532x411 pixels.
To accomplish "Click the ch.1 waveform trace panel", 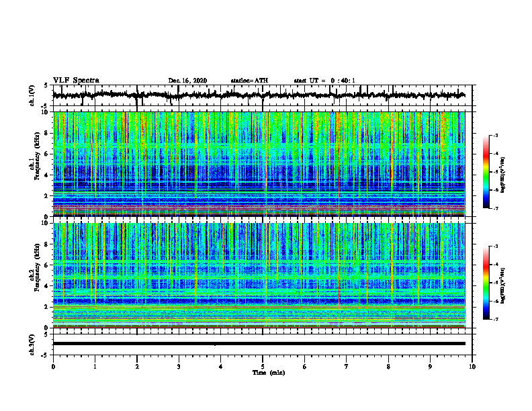I will 263,95.
